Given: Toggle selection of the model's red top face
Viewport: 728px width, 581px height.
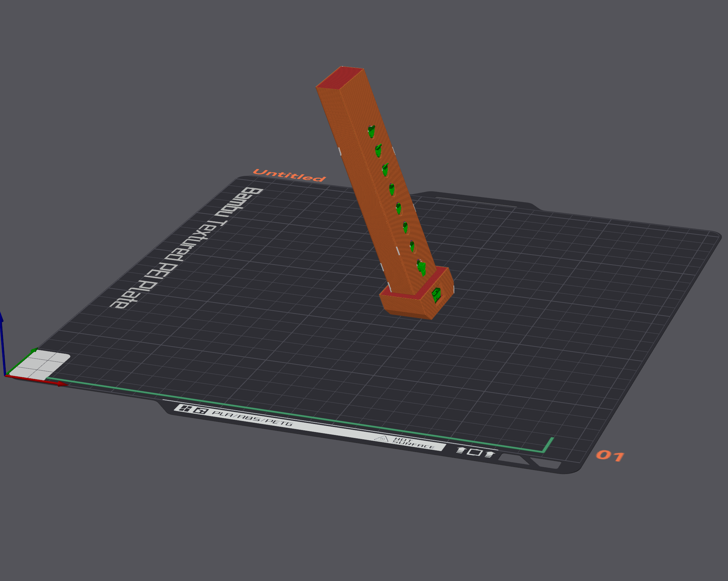Looking at the screenshot, I should [339, 78].
